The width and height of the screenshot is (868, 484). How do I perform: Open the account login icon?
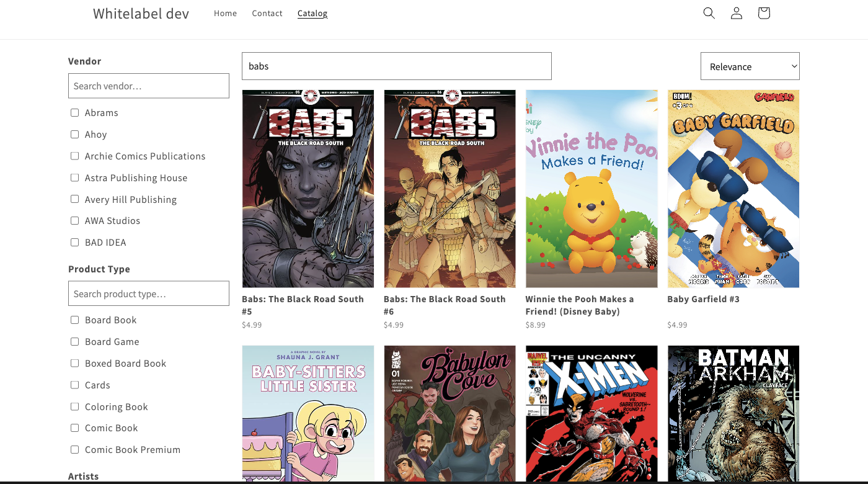click(x=737, y=13)
